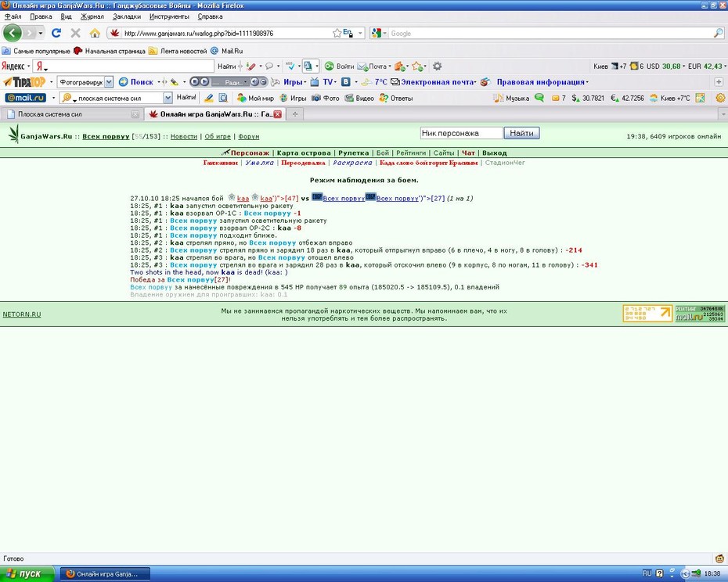728x582 pixels.
Task: Open the address bar history dropdown arrow
Action: [x=361, y=33]
